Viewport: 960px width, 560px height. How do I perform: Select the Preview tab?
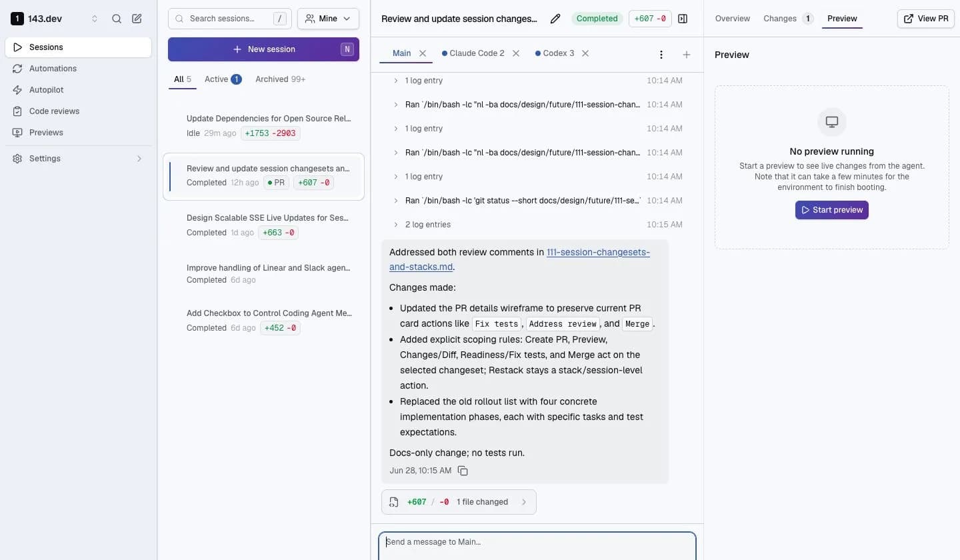[842, 19]
